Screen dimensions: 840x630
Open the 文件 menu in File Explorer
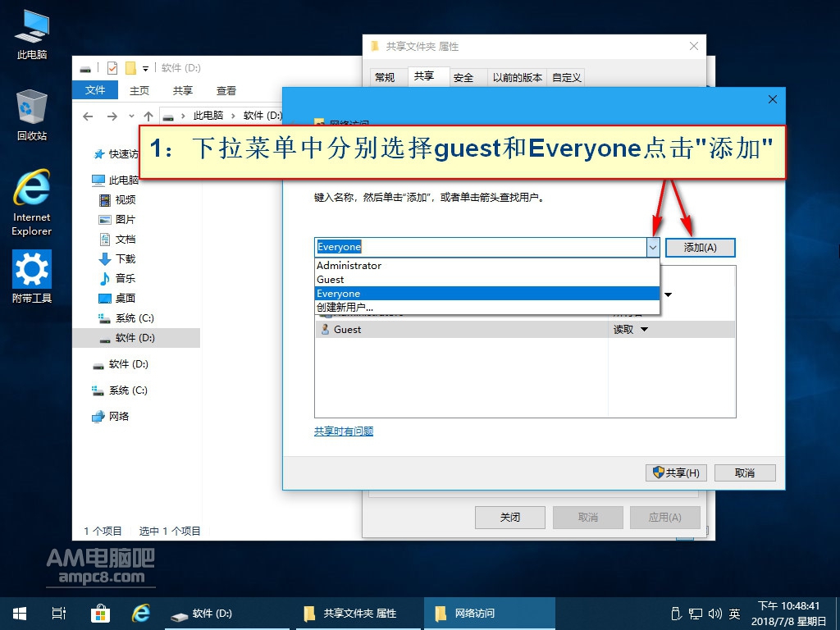coord(95,90)
